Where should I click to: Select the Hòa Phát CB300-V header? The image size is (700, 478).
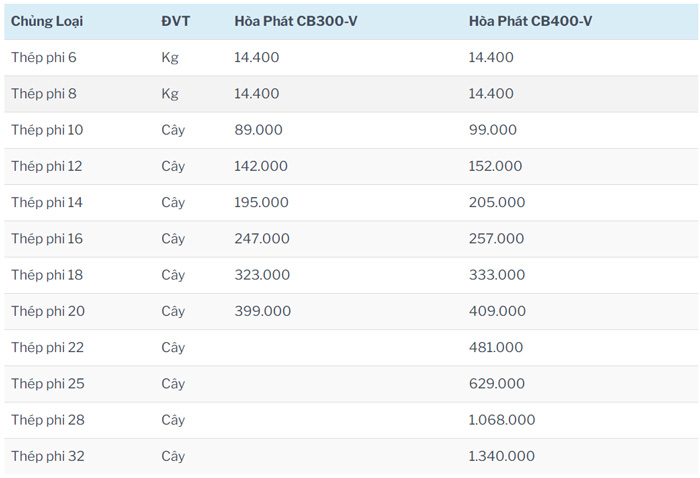coord(296,21)
